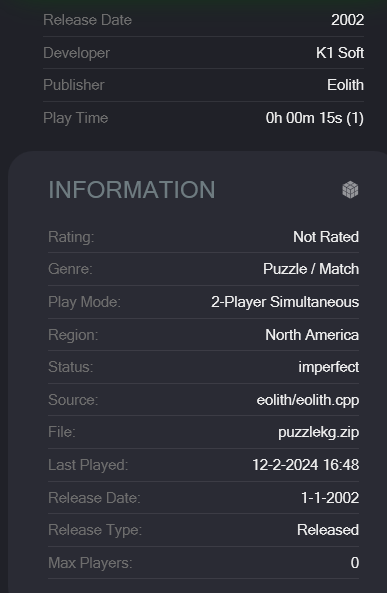Click the Last Played date 12-2-2024 16:48
The image size is (387, 593).
click(x=305, y=465)
